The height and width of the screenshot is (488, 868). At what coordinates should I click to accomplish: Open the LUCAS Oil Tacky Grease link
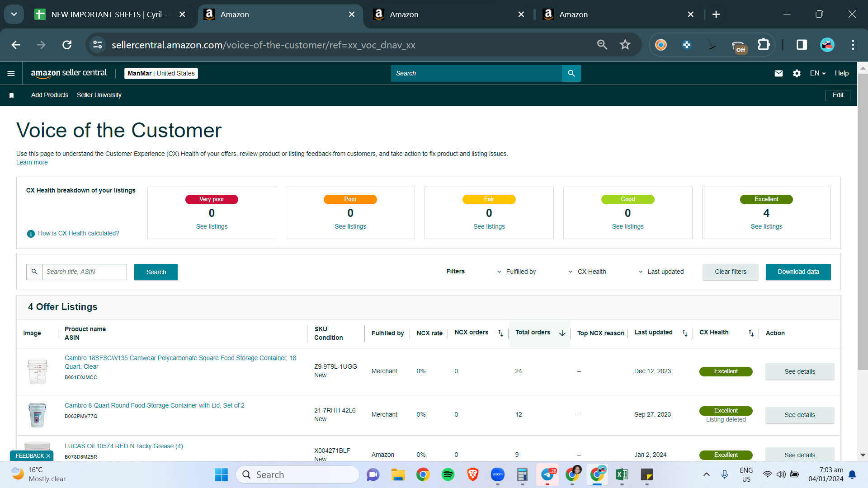pyautogui.click(x=124, y=446)
